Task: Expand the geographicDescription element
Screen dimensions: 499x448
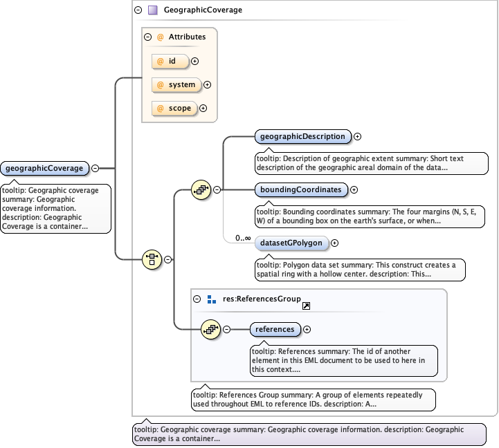Action: (358, 137)
